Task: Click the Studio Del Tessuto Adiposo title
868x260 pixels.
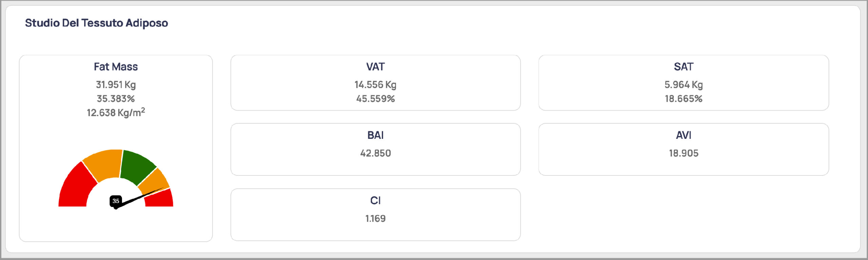Action: click(x=97, y=23)
